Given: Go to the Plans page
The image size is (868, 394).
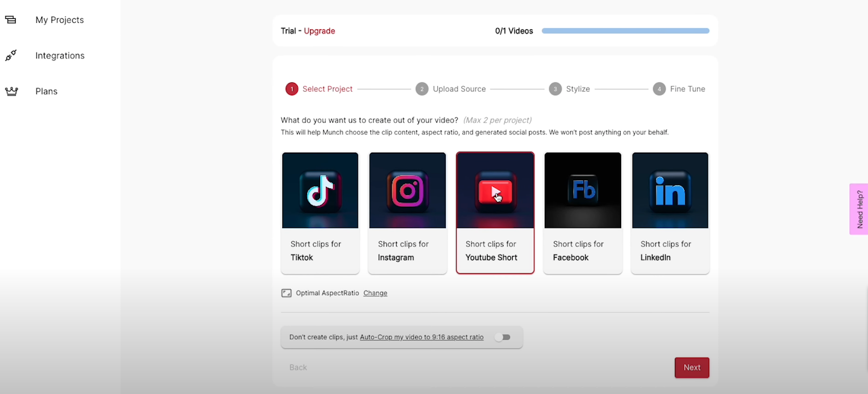Looking at the screenshot, I should coord(46,91).
